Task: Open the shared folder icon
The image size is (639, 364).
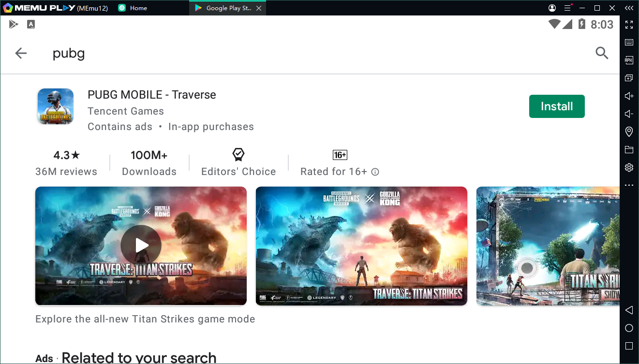Action: [x=629, y=149]
